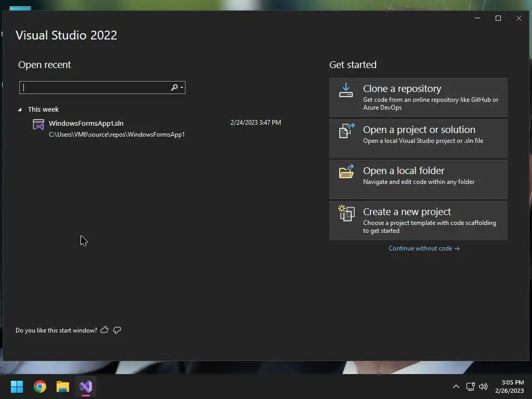
Task: Click the WindowsFormsApp1.sln solution icon
Action: coord(38,125)
